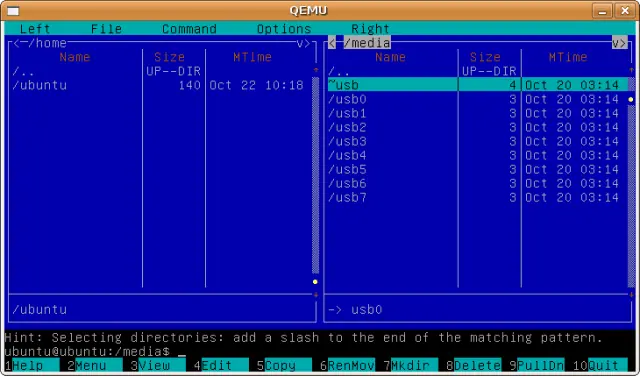Screen dimensions: 640x376
Task: Select the /usb7 directory
Action: 477,198
